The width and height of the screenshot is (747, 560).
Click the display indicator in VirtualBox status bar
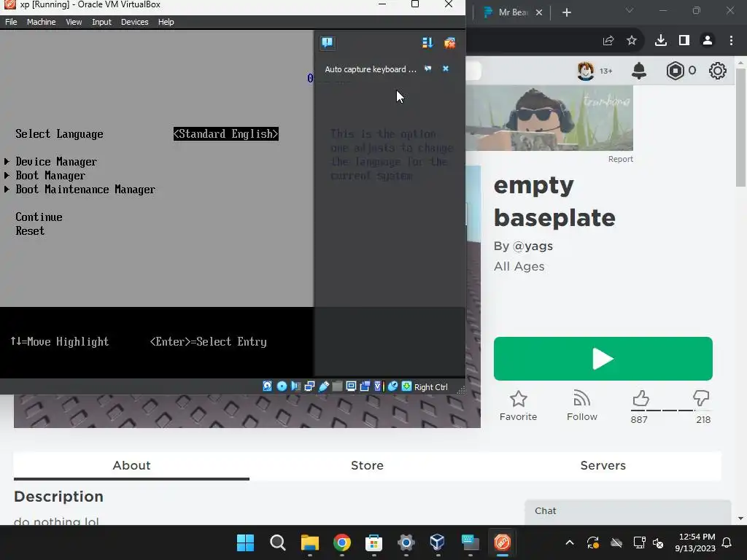coord(351,386)
